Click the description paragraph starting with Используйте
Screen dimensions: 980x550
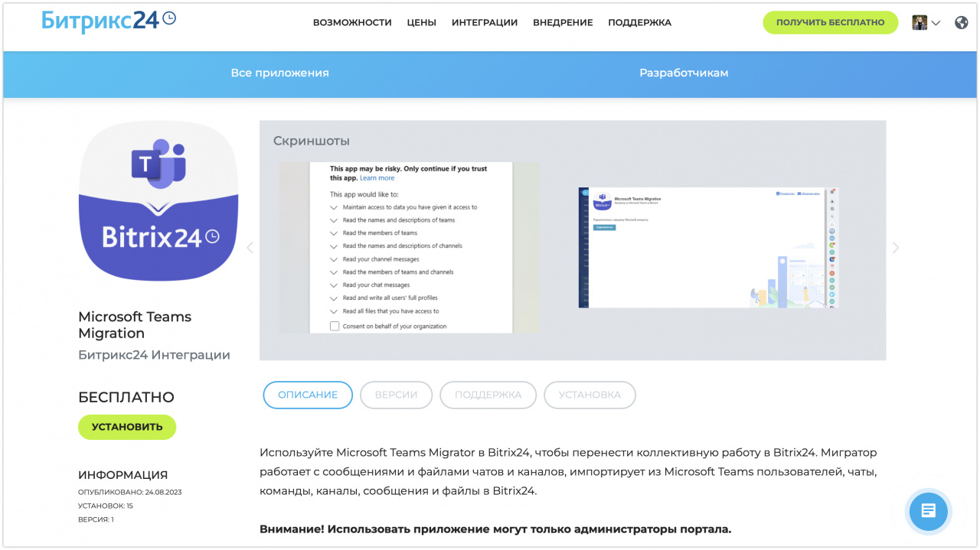tap(568, 471)
